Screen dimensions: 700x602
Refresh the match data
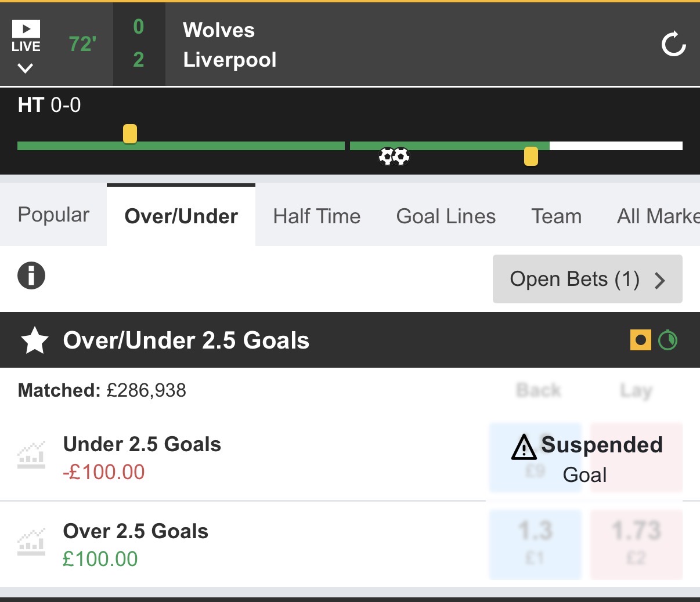(673, 44)
